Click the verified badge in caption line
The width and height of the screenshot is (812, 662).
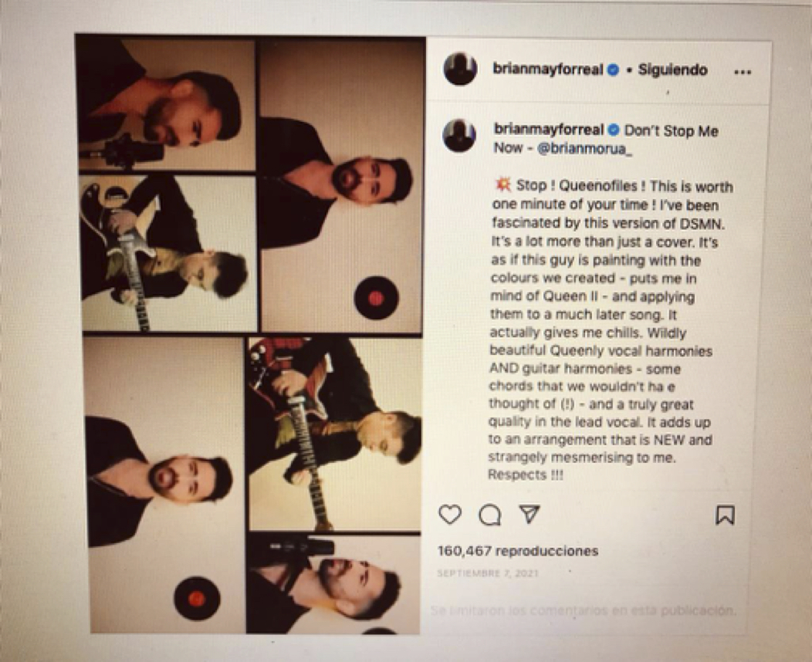point(613,130)
